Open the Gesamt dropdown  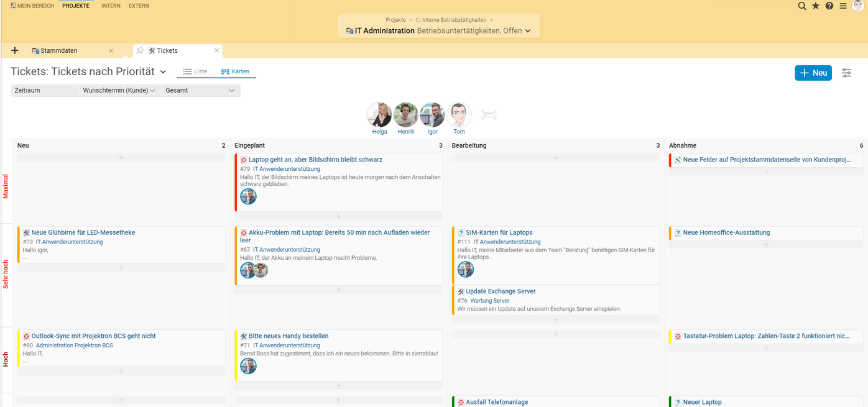click(x=200, y=91)
